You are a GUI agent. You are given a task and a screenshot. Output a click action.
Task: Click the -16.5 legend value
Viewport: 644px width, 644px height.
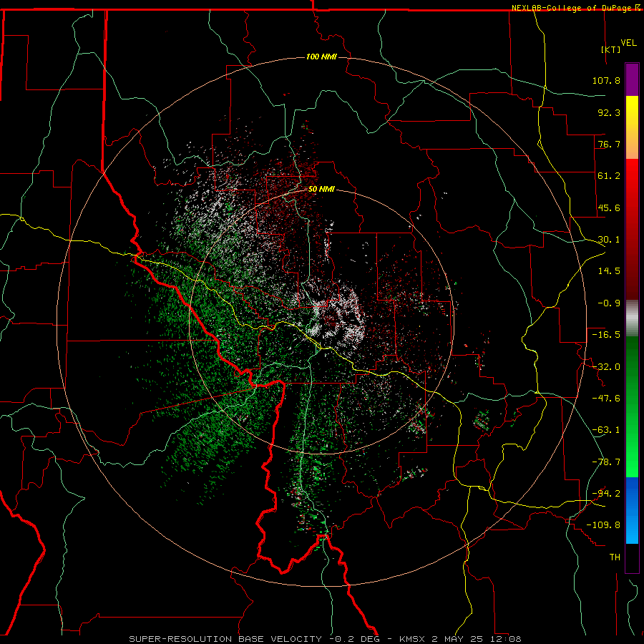click(x=606, y=335)
